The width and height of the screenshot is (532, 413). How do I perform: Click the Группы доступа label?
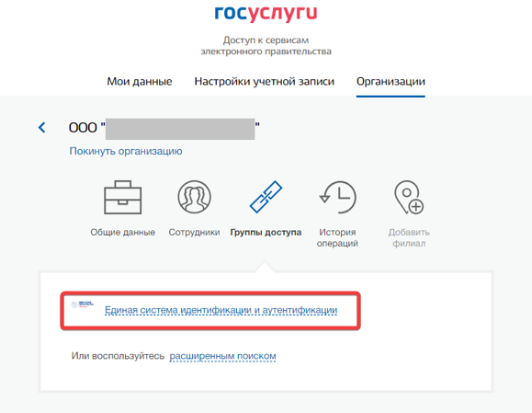(x=266, y=233)
